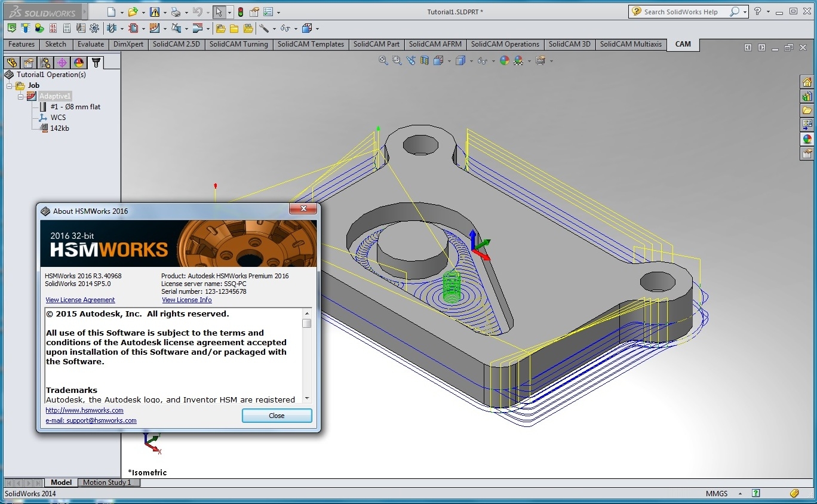Click the Print icon in the top toolbar

point(176,12)
